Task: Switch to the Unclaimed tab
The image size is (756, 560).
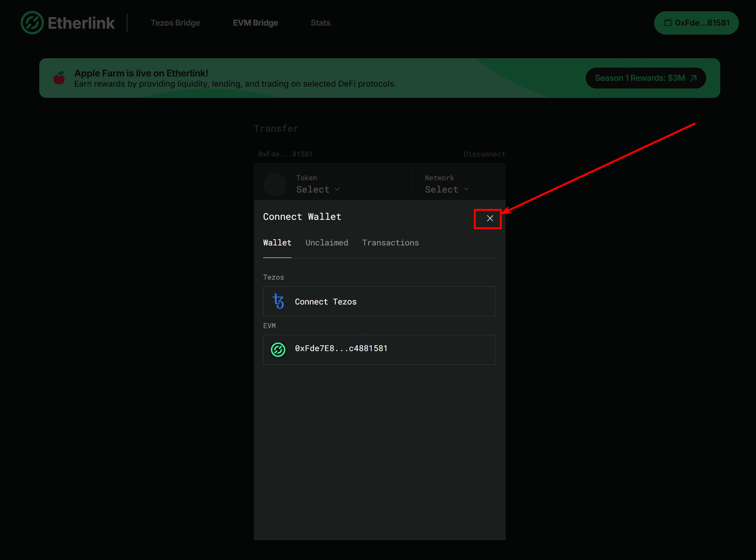Action: tap(326, 243)
